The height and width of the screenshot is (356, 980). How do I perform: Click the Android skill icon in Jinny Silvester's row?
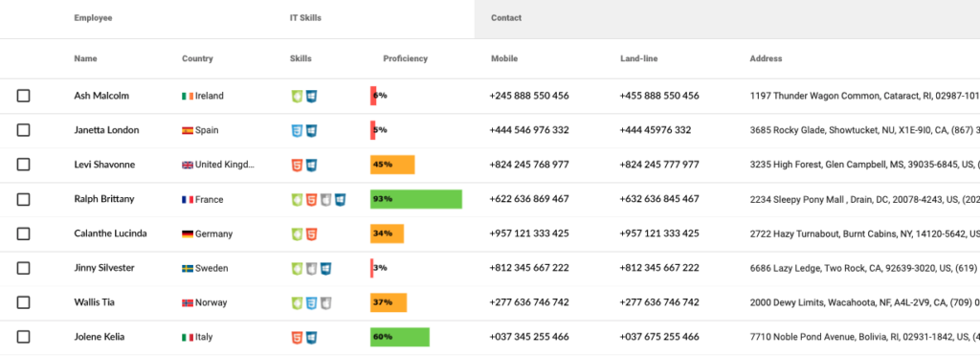pos(298,269)
